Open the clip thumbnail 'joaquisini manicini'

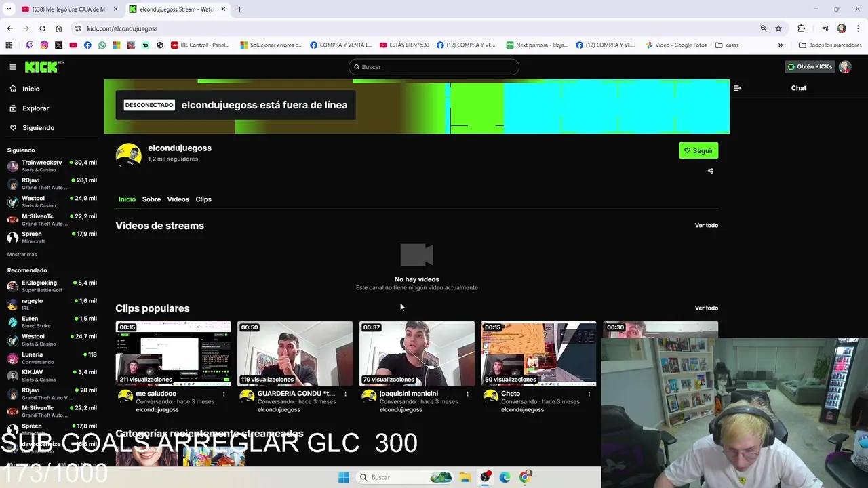tap(417, 353)
